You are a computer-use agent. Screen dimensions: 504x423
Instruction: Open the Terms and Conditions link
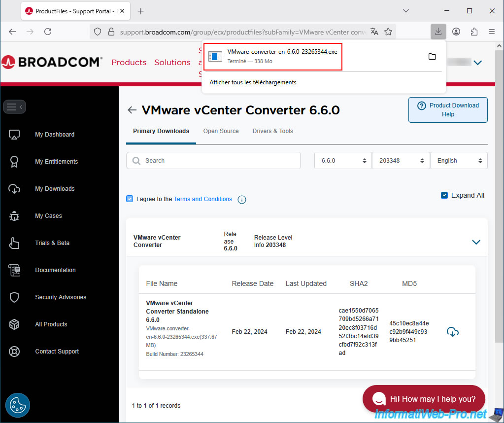(202, 199)
